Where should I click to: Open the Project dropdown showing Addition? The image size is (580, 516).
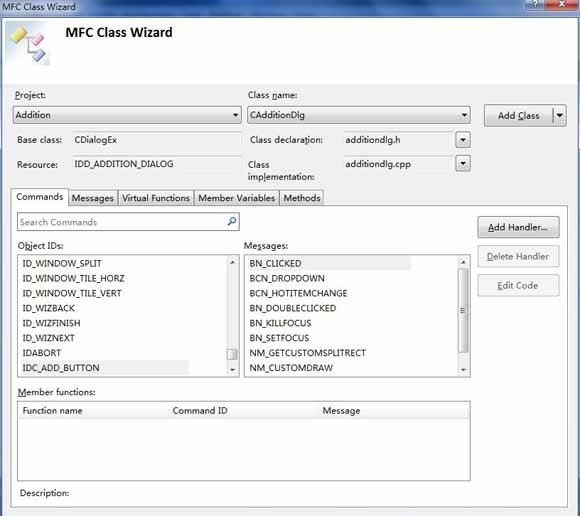click(127, 115)
